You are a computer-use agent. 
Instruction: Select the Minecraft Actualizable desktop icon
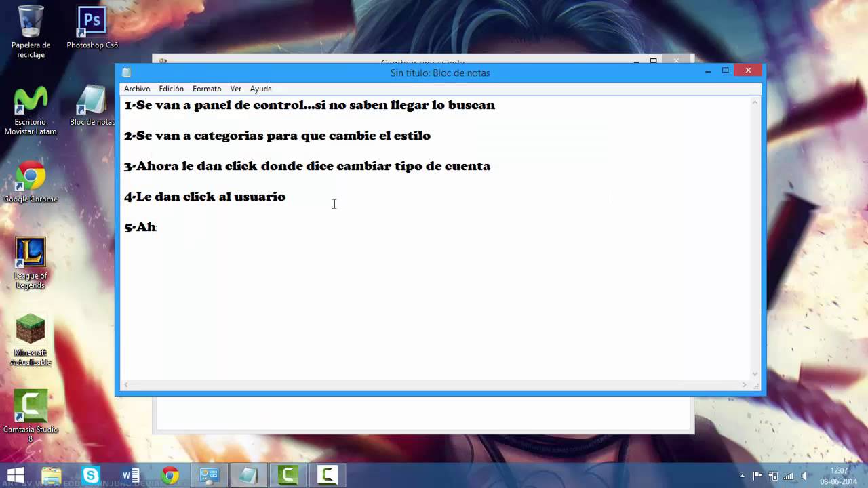[x=31, y=340]
